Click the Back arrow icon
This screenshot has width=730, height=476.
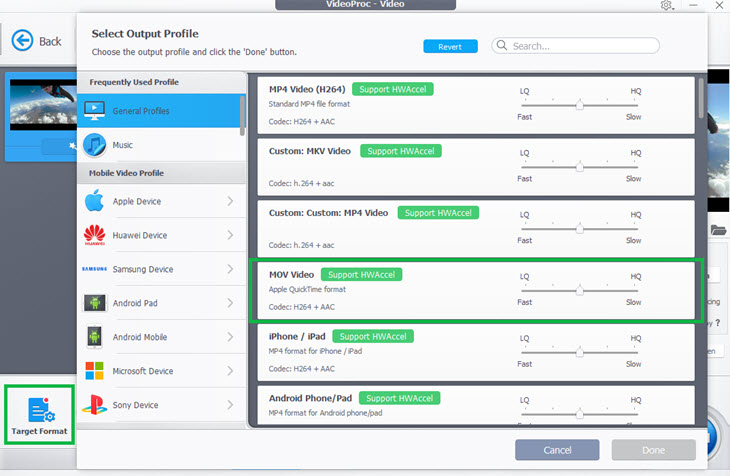click(22, 41)
